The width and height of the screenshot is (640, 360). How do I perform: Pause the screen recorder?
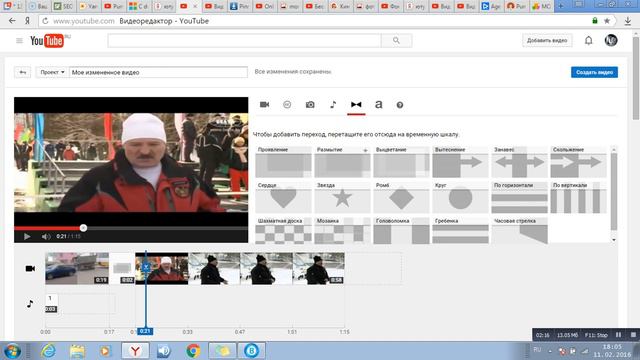pyautogui.click(x=618, y=335)
